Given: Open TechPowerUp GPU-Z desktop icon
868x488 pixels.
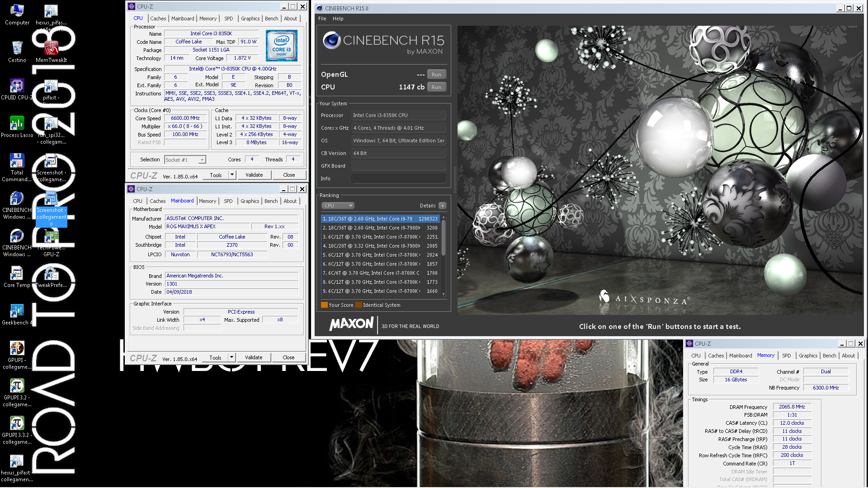Looking at the screenshot, I should click(51, 243).
